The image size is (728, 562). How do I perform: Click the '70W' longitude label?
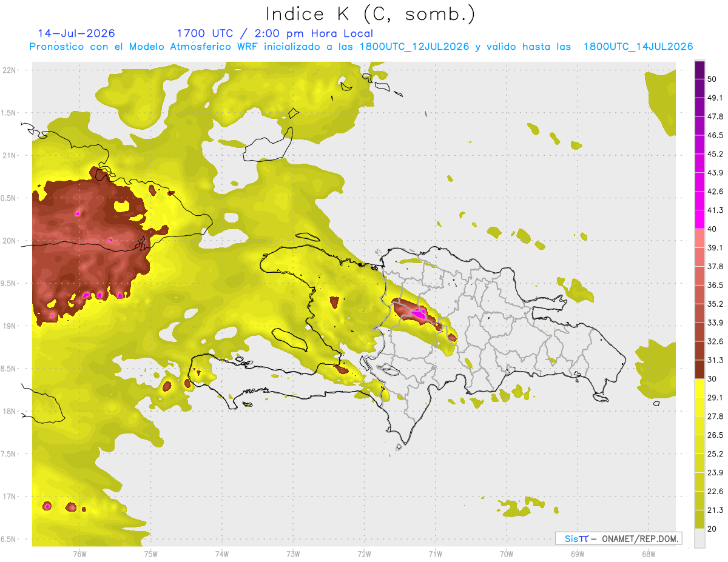point(507,554)
